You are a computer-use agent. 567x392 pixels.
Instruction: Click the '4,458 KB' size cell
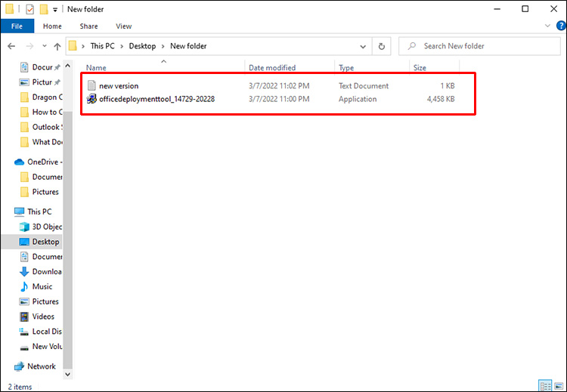(441, 99)
